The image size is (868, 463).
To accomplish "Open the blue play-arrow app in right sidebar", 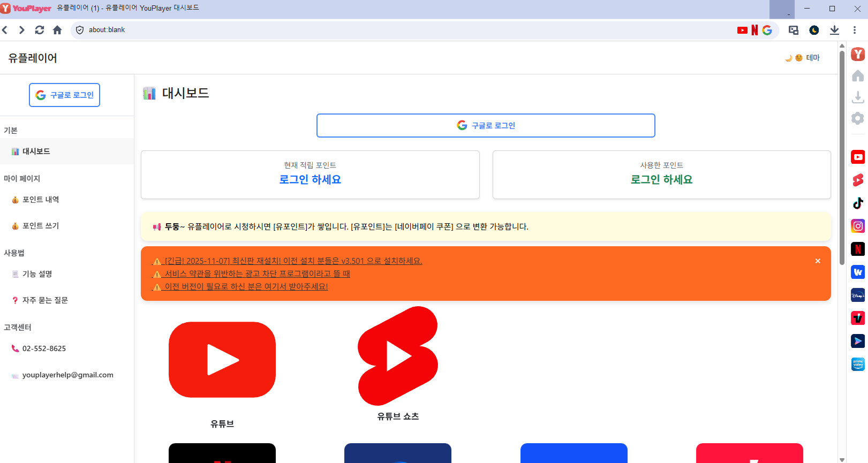I will tap(858, 341).
